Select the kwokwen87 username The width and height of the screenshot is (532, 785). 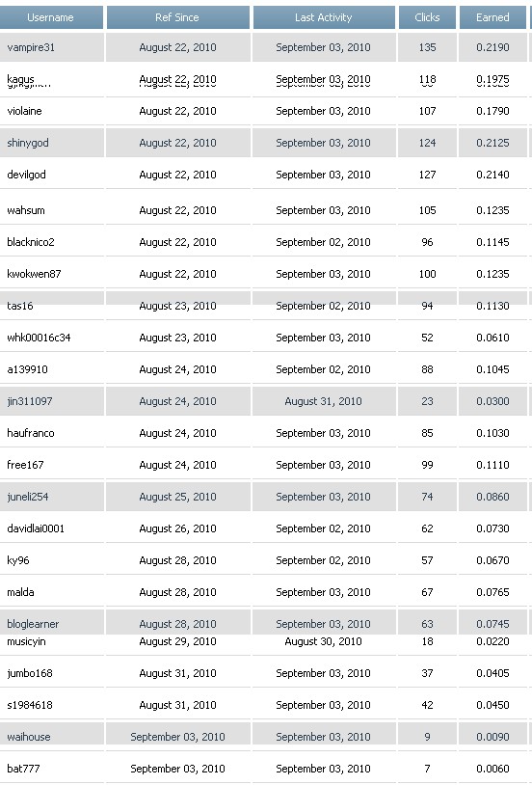click(x=34, y=274)
